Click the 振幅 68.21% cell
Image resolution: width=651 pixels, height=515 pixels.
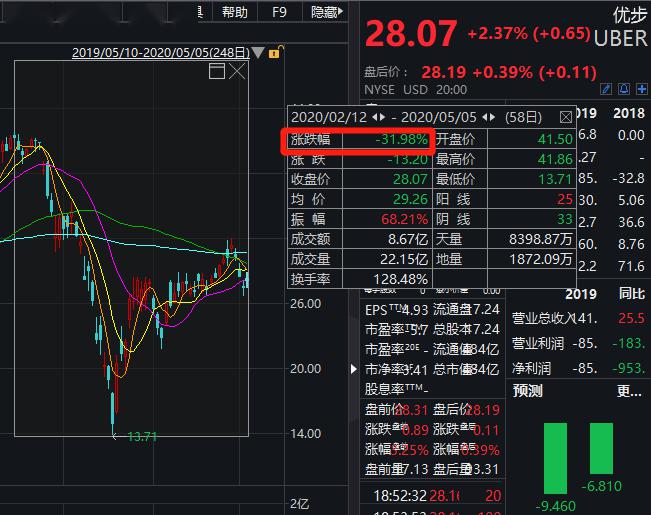click(360, 219)
